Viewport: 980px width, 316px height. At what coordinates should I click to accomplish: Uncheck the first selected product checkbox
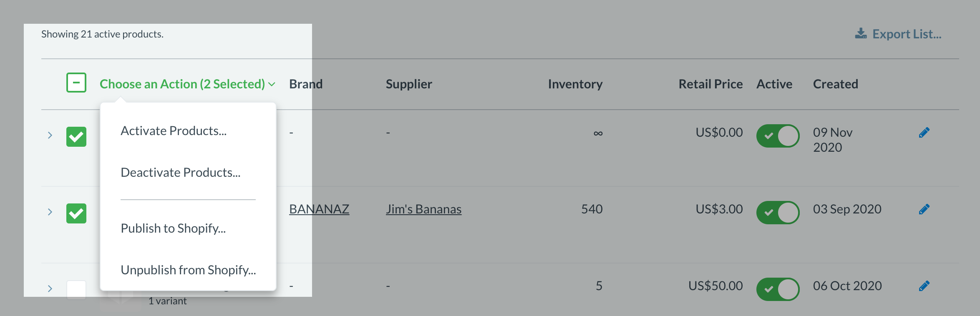click(76, 137)
